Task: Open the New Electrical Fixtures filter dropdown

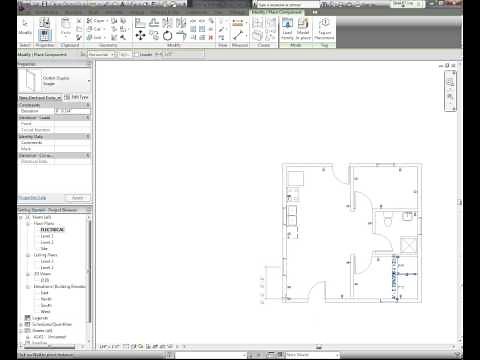Action: point(40,98)
